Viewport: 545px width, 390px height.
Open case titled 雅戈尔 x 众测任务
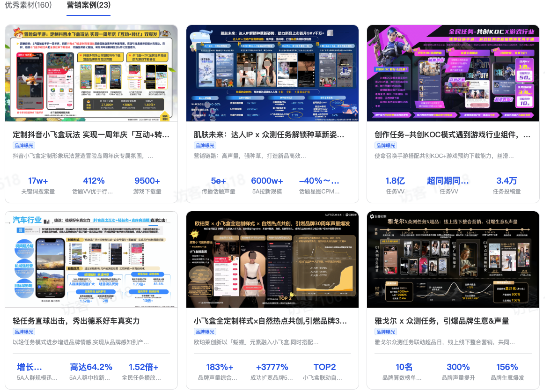442,321
